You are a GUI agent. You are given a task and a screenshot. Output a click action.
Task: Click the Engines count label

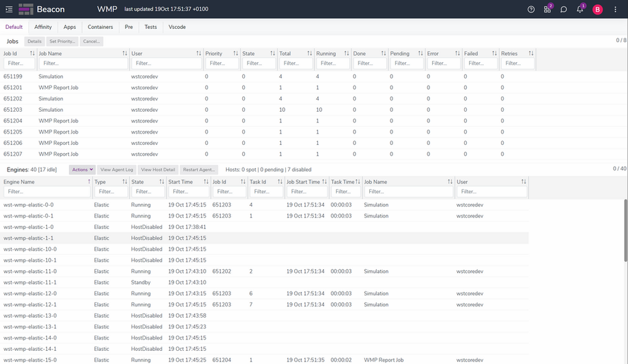point(31,170)
